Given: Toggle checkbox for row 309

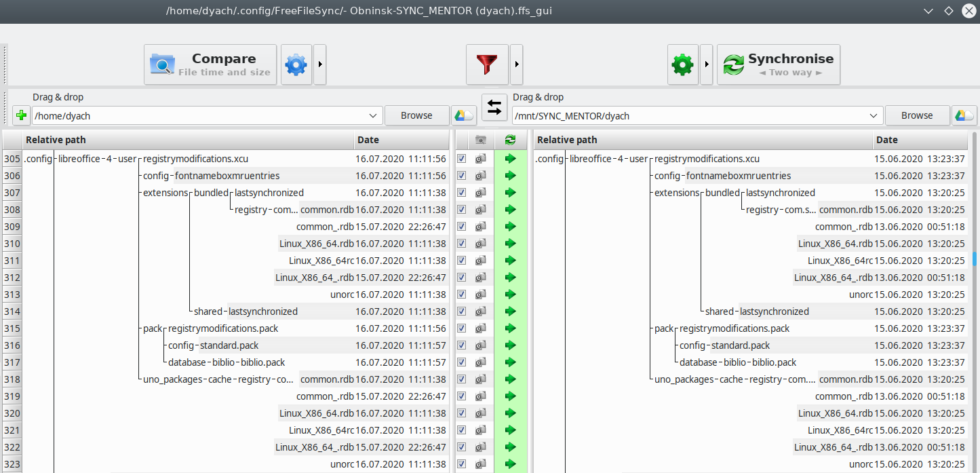Looking at the screenshot, I should pyautogui.click(x=462, y=227).
